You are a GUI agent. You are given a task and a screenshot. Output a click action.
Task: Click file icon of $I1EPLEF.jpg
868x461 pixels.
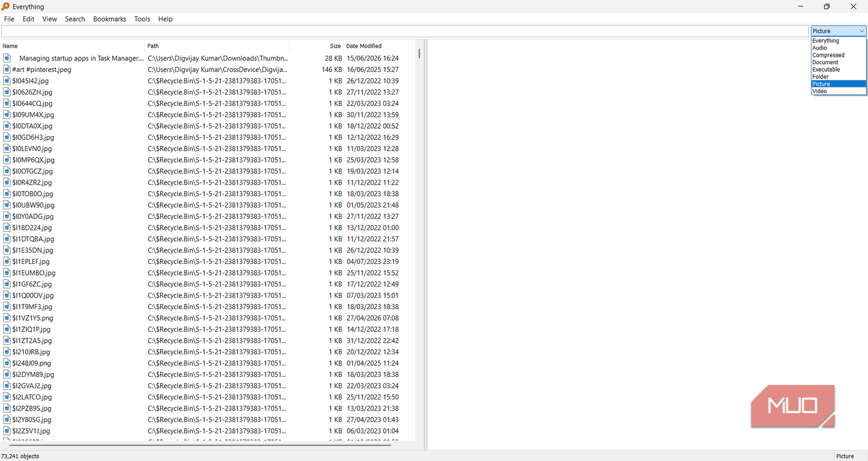(7, 262)
